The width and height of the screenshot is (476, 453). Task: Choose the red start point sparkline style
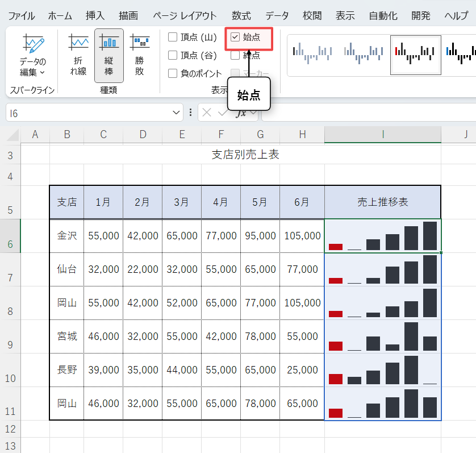[x=416, y=55]
